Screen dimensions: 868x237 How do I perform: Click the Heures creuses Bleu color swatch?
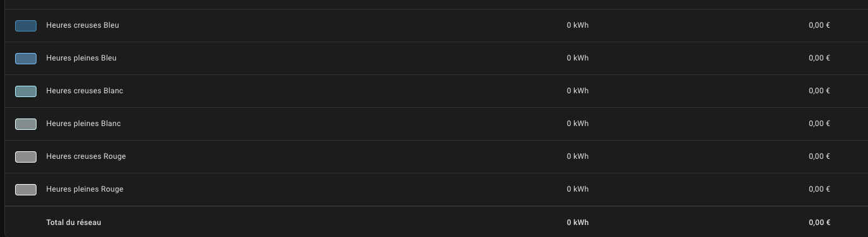(26, 26)
